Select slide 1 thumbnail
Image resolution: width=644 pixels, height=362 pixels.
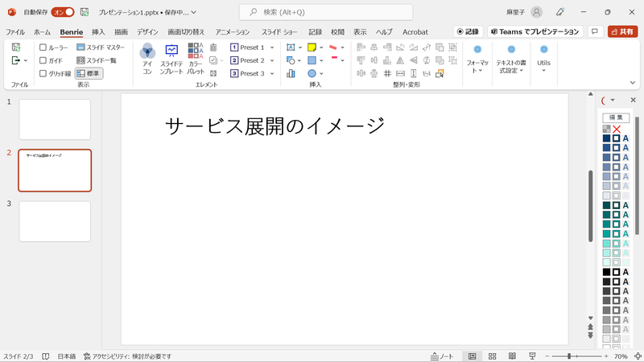[x=55, y=119]
